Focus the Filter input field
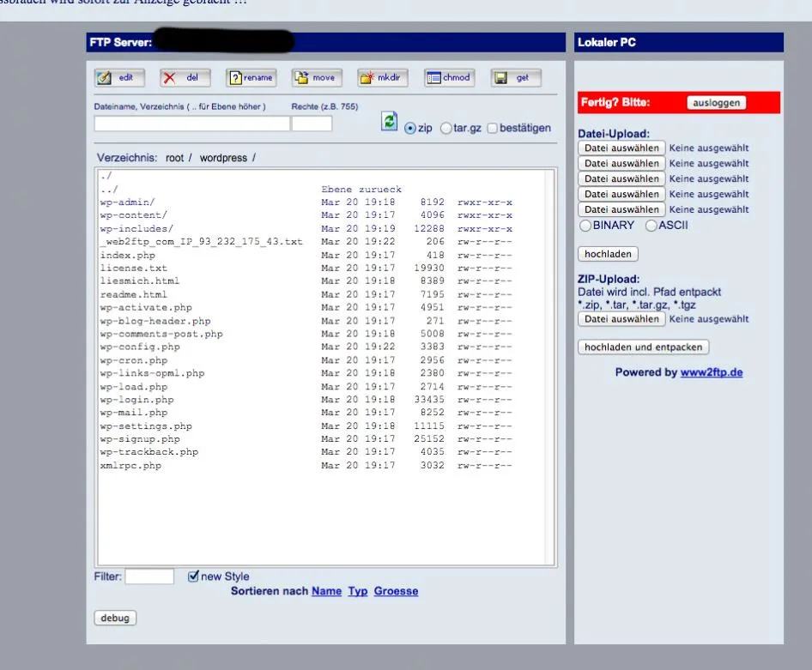 (149, 576)
